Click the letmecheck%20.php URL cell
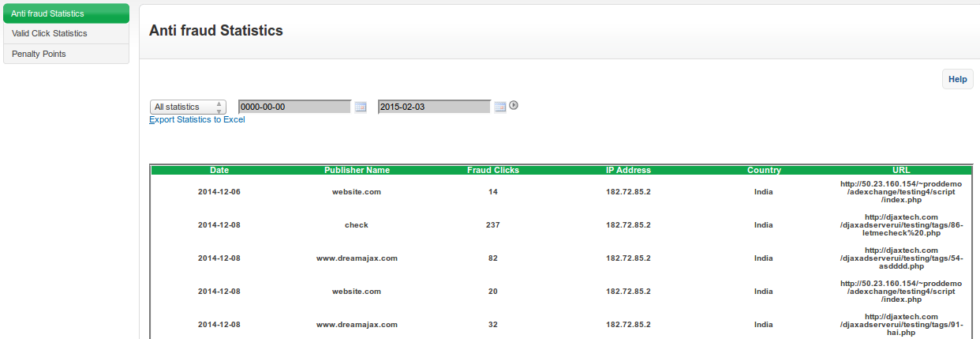Viewport: 980px width, 339px height. coord(900,225)
